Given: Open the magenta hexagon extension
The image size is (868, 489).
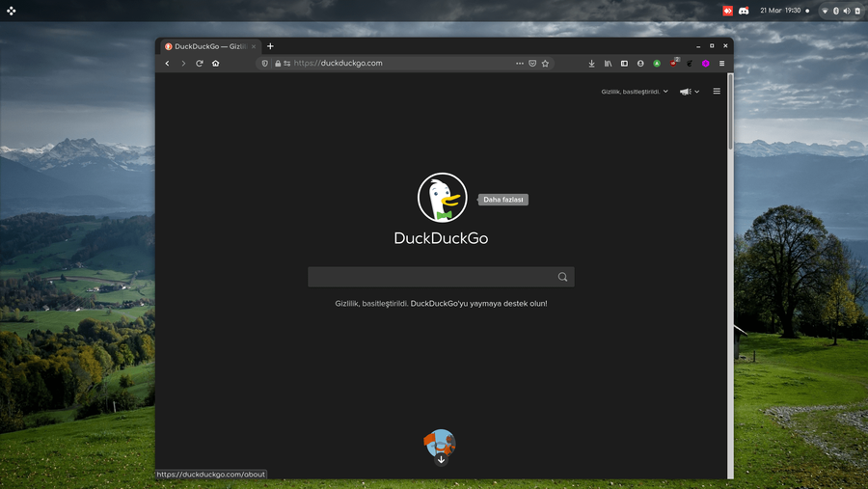Looking at the screenshot, I should click(x=705, y=63).
